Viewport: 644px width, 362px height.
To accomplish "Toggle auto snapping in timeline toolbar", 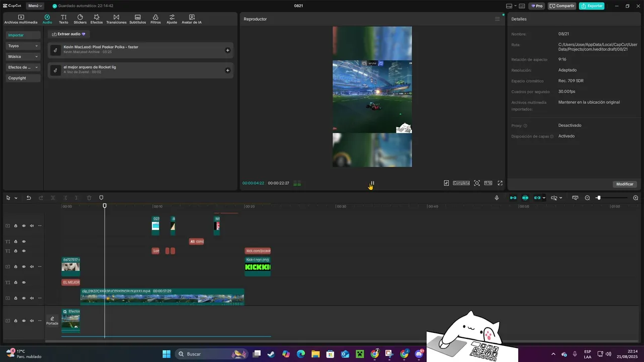I will pyautogui.click(x=525, y=198).
